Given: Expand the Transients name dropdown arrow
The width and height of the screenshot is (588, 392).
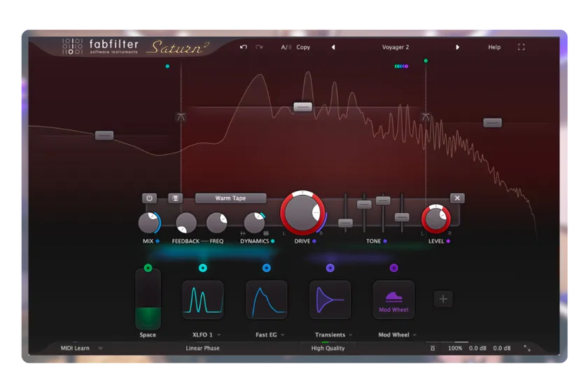Looking at the screenshot, I should (351, 335).
